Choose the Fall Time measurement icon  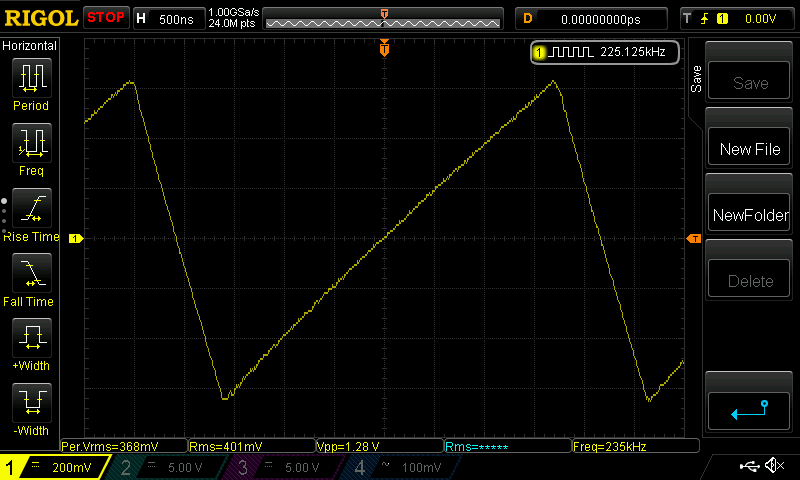31,273
